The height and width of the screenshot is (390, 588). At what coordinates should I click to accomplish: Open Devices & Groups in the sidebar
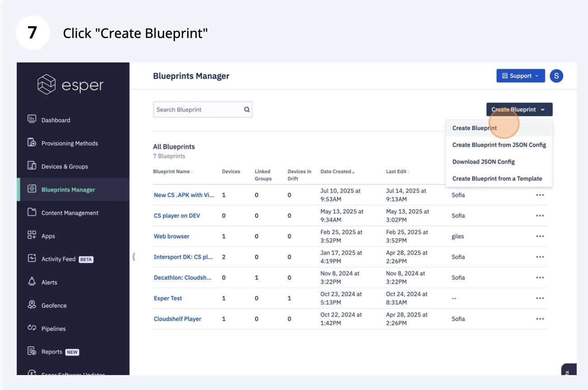(65, 166)
